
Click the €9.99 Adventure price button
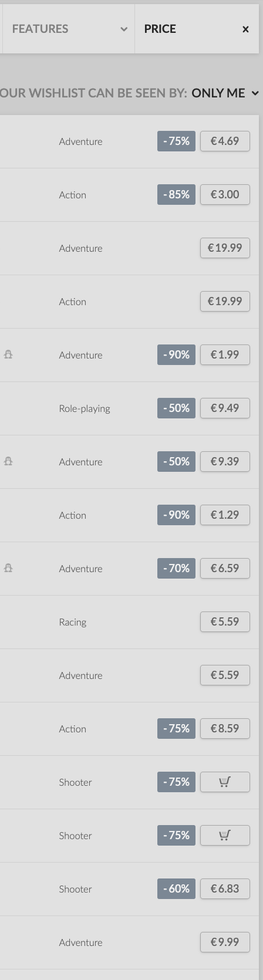click(225, 942)
